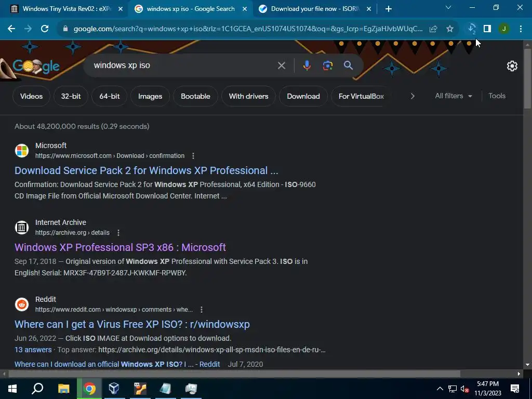View site information via the lock icon

(65, 29)
